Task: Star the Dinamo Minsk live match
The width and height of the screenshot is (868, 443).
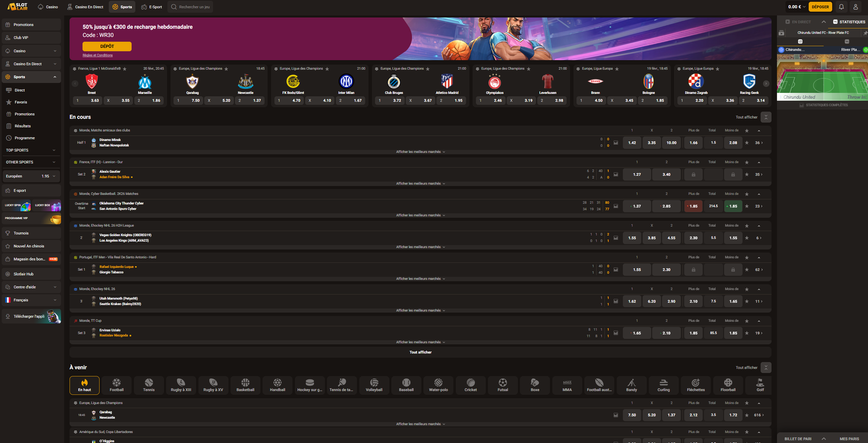Action: coord(747,143)
